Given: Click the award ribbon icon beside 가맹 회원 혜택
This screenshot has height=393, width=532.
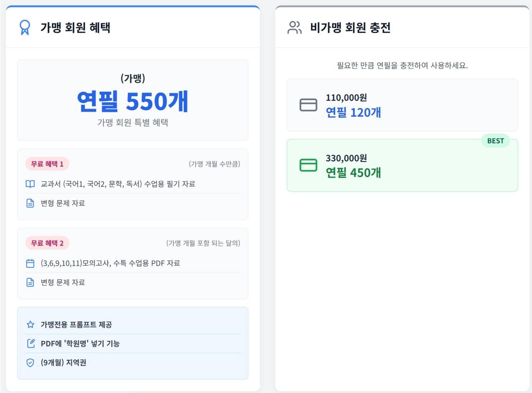Looking at the screenshot, I should pyautogui.click(x=25, y=27).
